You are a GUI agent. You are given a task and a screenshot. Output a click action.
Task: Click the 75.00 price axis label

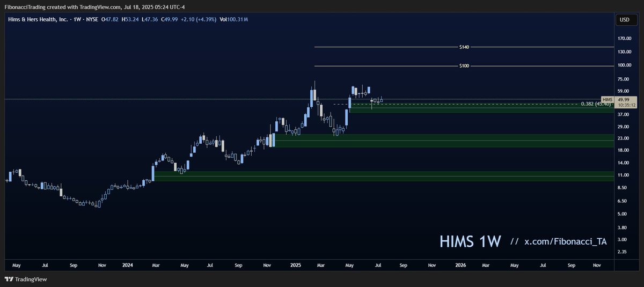(x=623, y=80)
